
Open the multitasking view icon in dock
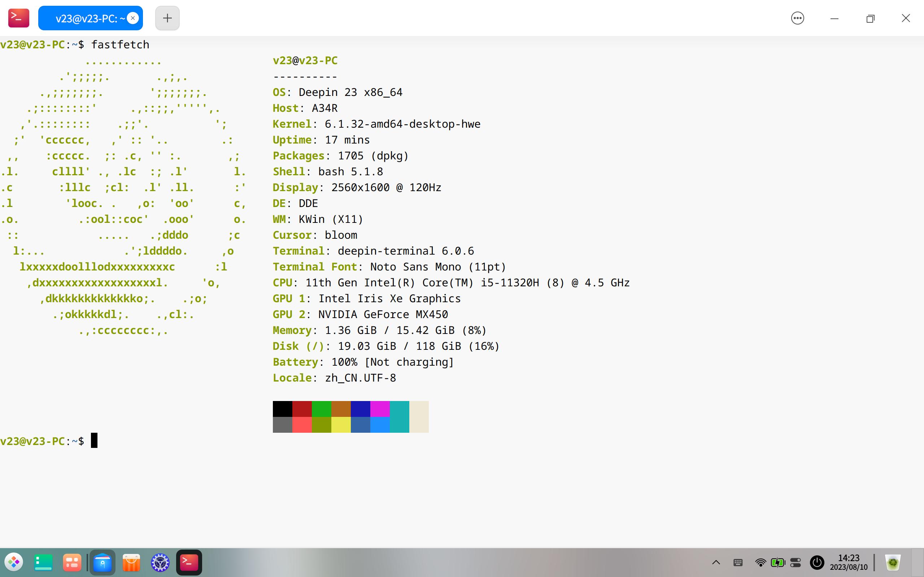tap(72, 562)
